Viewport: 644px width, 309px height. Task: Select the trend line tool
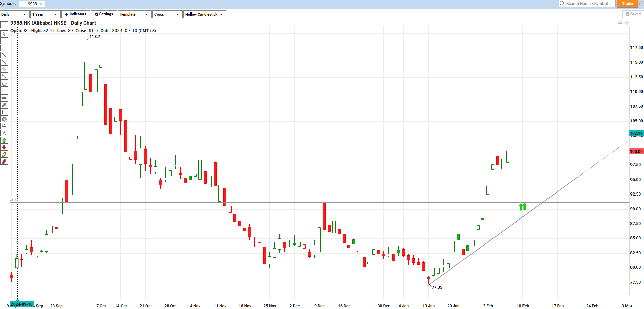pyautogui.click(x=4, y=55)
